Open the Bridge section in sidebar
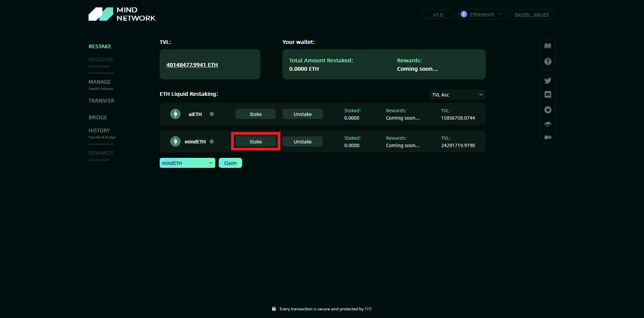 click(98, 118)
